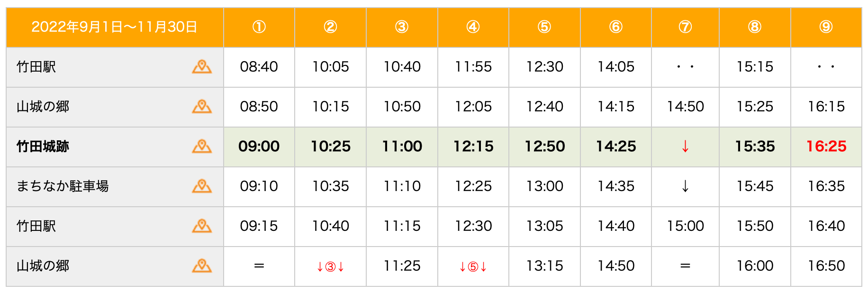Select column header ① in timetable

(259, 27)
